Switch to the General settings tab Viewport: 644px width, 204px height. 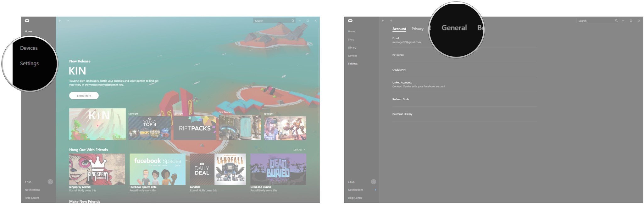click(454, 28)
